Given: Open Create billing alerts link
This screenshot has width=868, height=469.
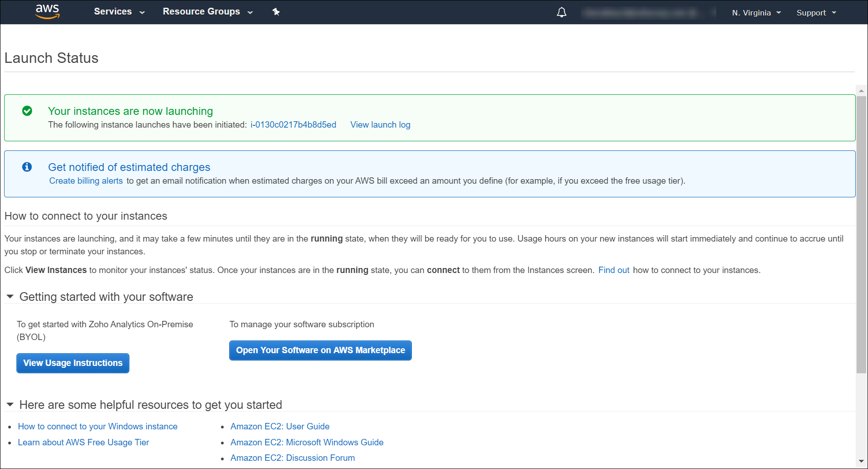Looking at the screenshot, I should coord(86,181).
